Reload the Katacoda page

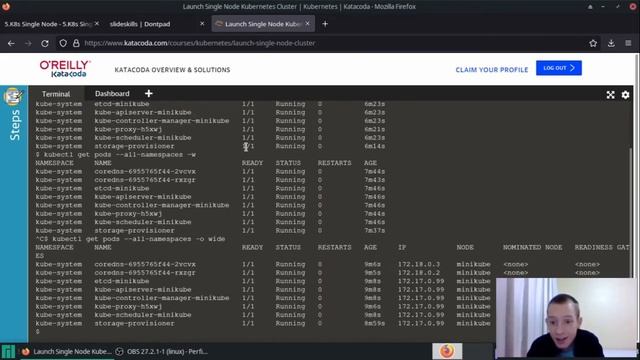click(45, 43)
